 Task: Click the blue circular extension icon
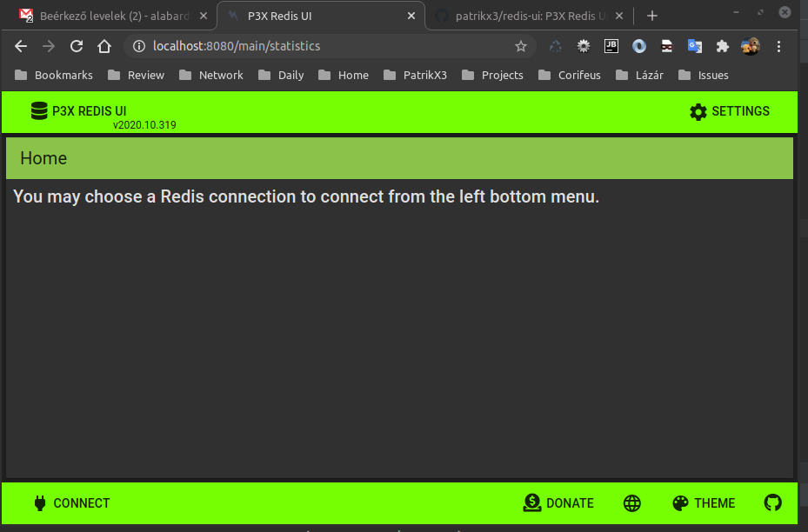pyautogui.click(x=639, y=46)
